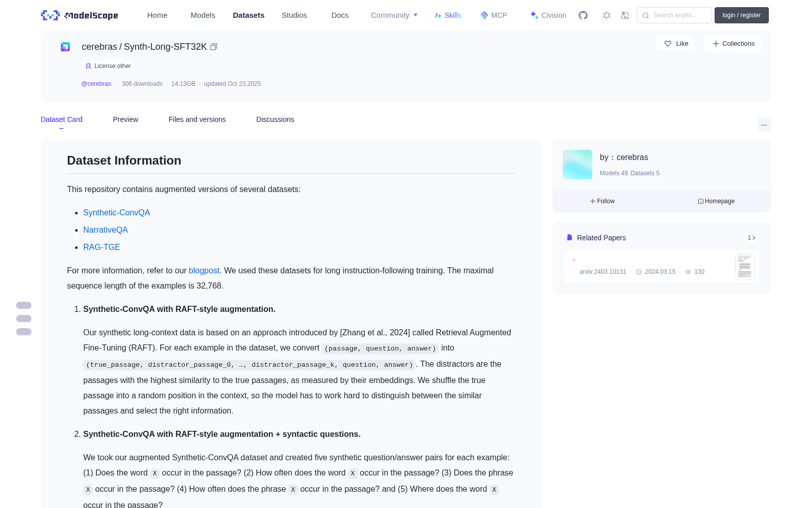Viewport: 812px width, 508px height.
Task: Toggle the light/dark theme sun icon
Action: click(x=606, y=15)
